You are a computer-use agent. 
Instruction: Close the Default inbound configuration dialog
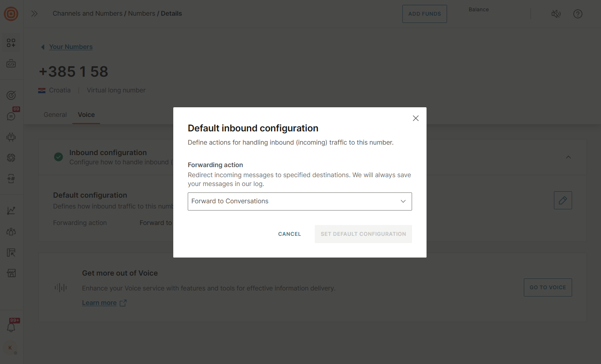pos(416,118)
